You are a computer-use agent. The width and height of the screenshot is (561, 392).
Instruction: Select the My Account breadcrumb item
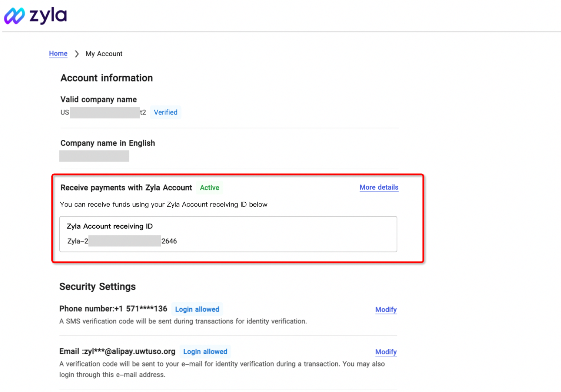tap(104, 54)
